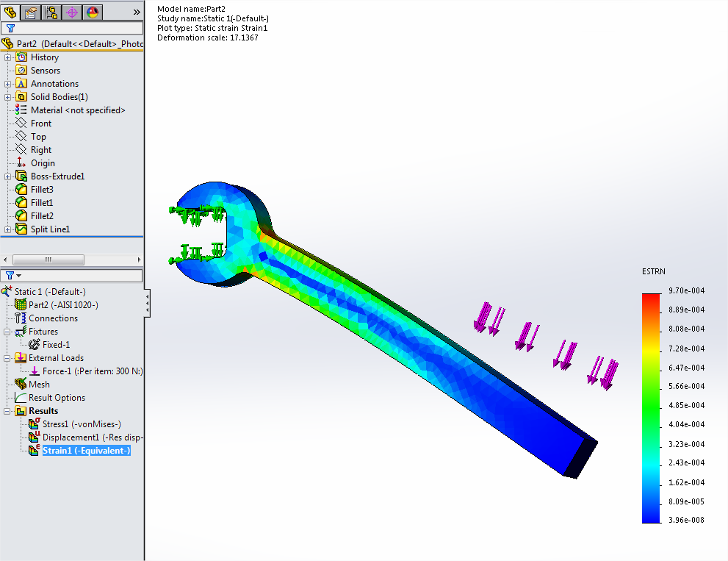Click the Force-1 load icon
The width and height of the screenshot is (728, 561).
point(34,371)
